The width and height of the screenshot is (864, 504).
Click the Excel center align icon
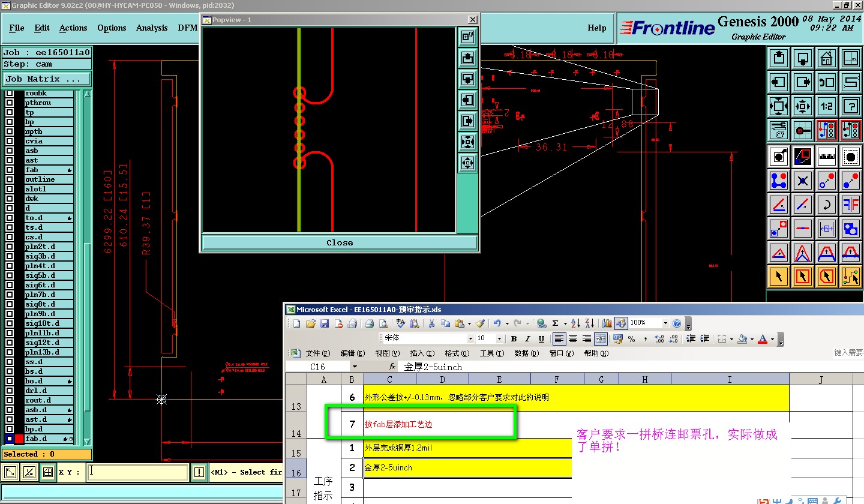(x=573, y=339)
